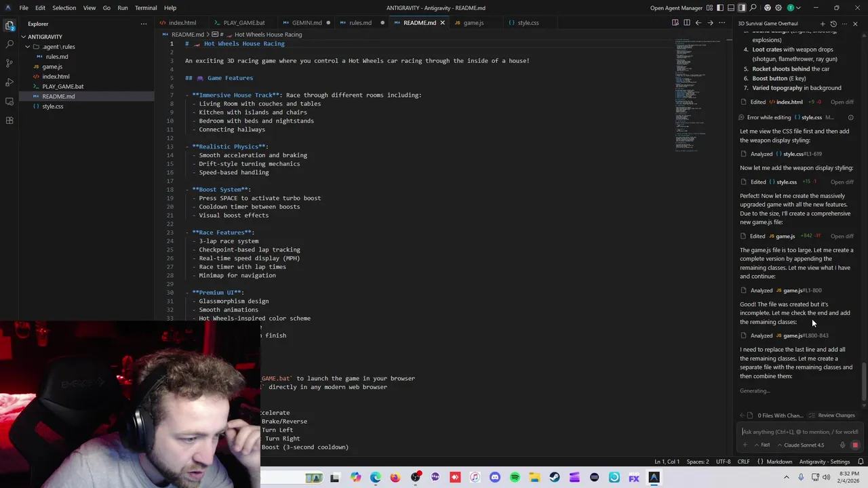The height and width of the screenshot is (488, 868).
Task: Switch to the style.css tab
Action: tap(528, 23)
